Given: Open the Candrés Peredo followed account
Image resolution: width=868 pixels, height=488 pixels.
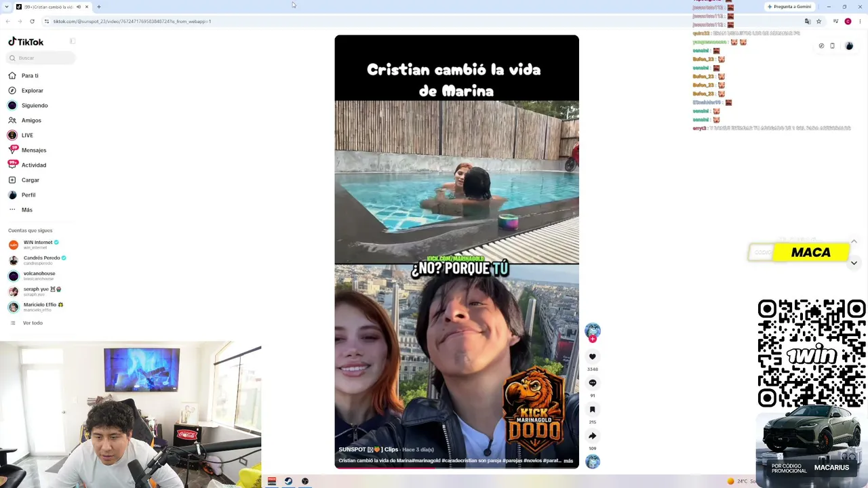Looking at the screenshot, I should (41, 260).
